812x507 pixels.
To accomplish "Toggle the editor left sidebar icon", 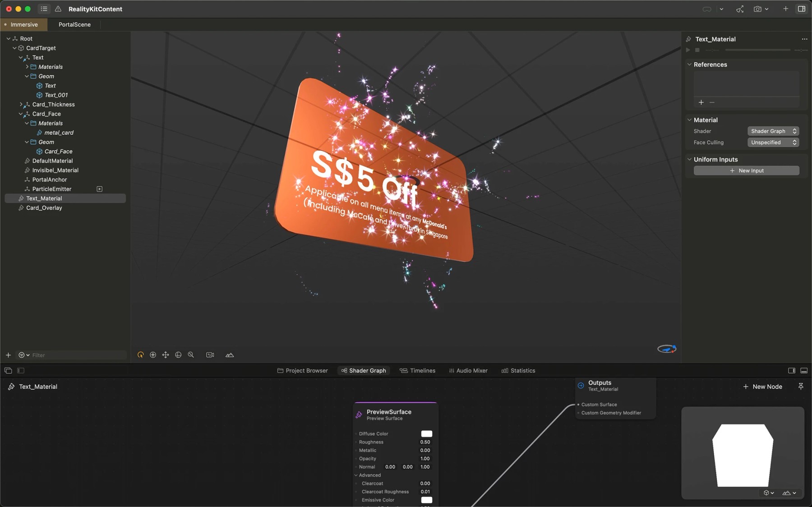I will tap(21, 371).
